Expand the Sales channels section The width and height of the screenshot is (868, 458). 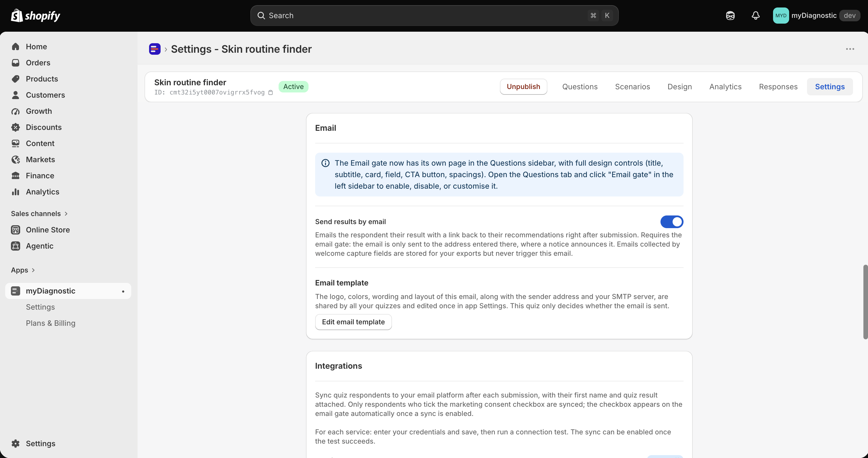[x=39, y=214]
